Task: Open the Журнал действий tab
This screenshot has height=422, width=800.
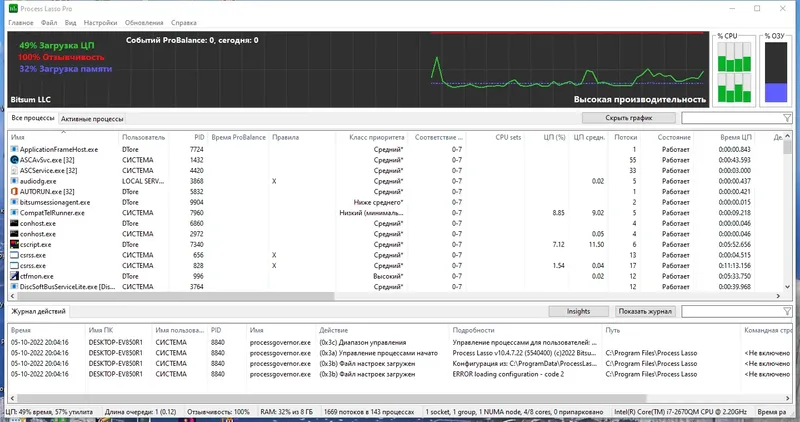Action: pos(38,311)
